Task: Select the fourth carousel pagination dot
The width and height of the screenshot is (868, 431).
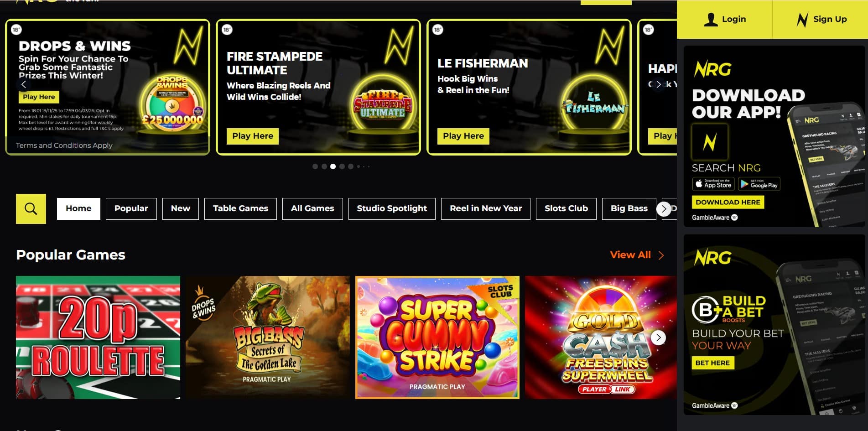Action: coord(342,166)
